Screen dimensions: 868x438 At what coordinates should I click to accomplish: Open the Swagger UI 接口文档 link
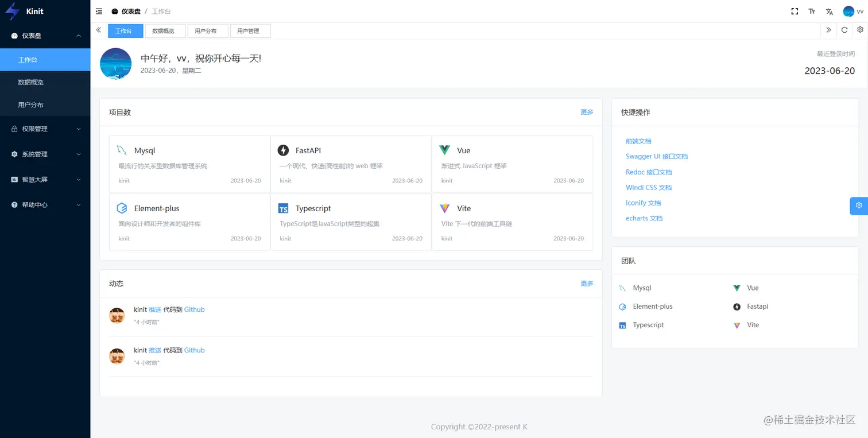(657, 156)
